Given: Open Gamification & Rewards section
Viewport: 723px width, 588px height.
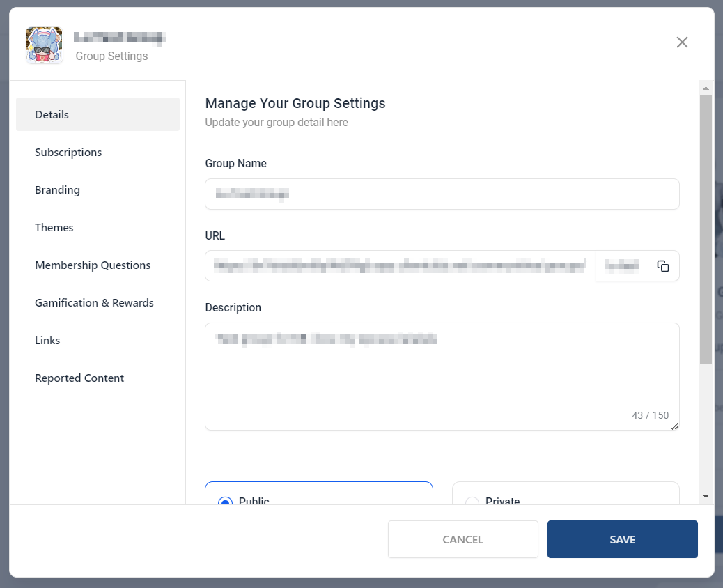Looking at the screenshot, I should [94, 302].
